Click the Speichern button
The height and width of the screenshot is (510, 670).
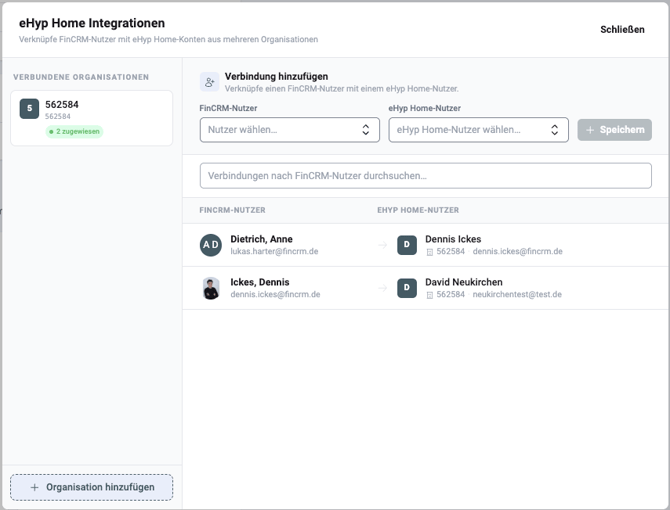pyautogui.click(x=614, y=130)
